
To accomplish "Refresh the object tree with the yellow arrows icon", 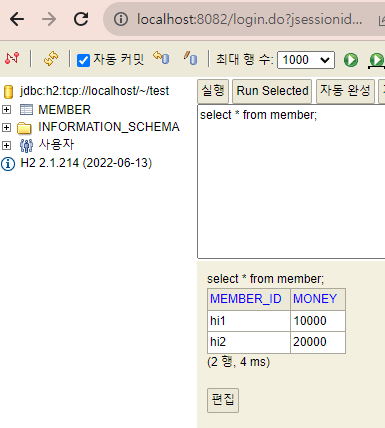I will [51, 59].
